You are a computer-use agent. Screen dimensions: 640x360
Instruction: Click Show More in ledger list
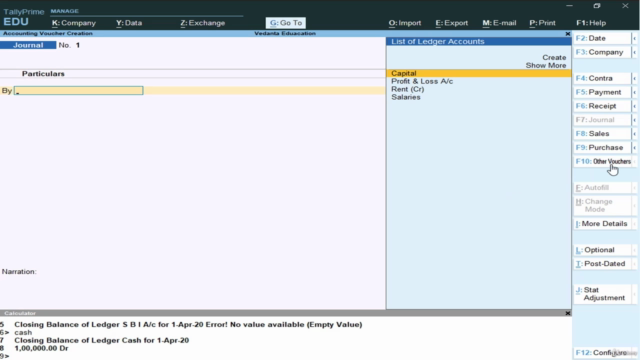[546, 65]
